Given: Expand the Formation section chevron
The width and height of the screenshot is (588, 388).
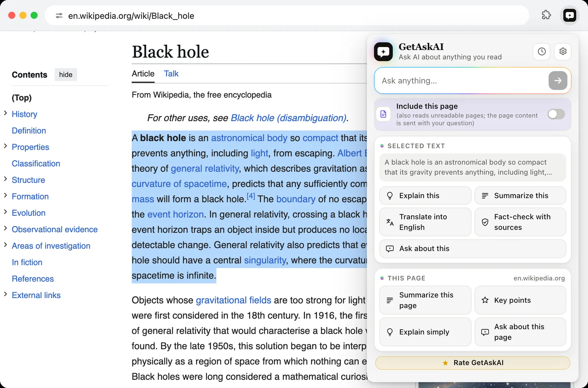Looking at the screenshot, I should (6, 195).
